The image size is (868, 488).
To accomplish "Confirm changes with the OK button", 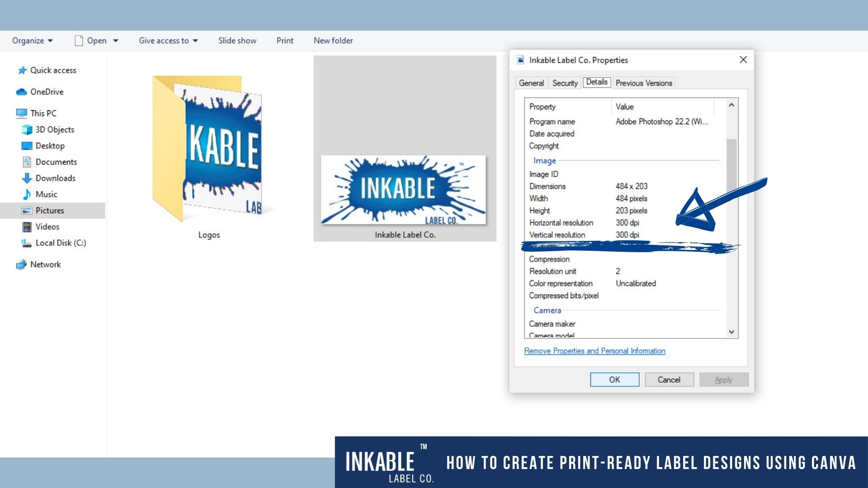I will 614,380.
